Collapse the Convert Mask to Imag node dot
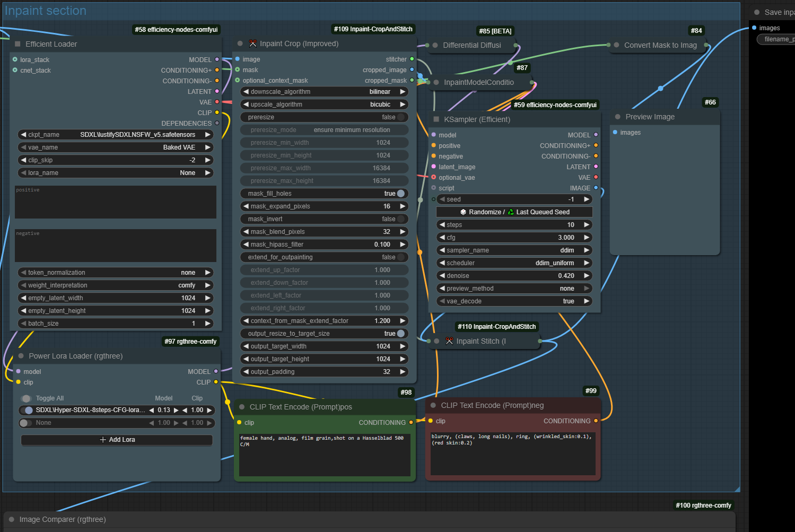 [x=616, y=45]
